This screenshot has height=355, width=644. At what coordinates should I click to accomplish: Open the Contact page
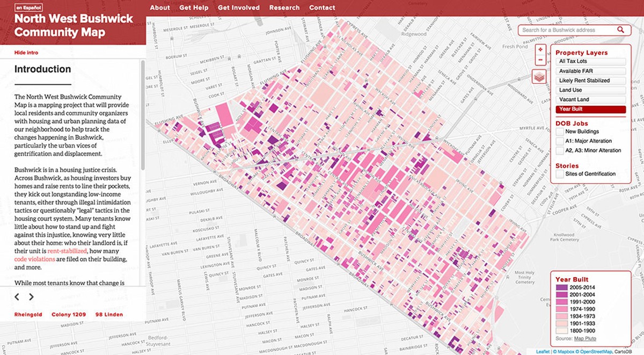coord(322,8)
